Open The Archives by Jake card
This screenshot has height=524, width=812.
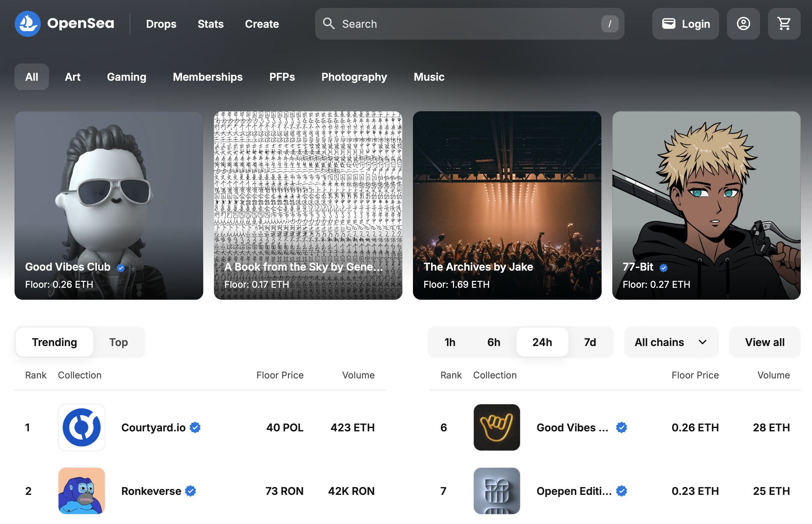click(507, 205)
